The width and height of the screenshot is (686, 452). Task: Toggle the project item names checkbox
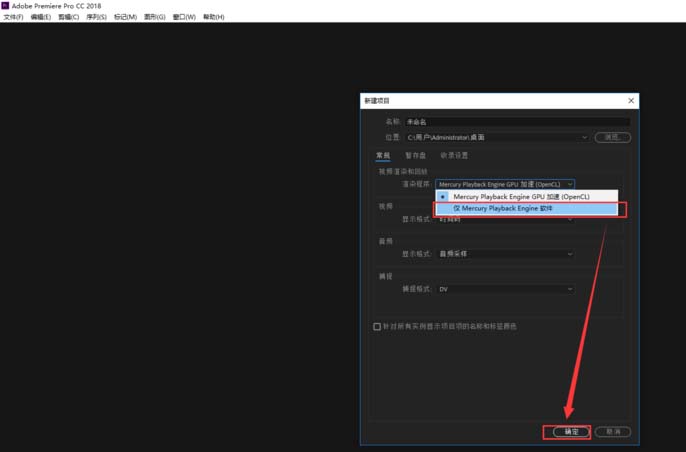(x=377, y=326)
